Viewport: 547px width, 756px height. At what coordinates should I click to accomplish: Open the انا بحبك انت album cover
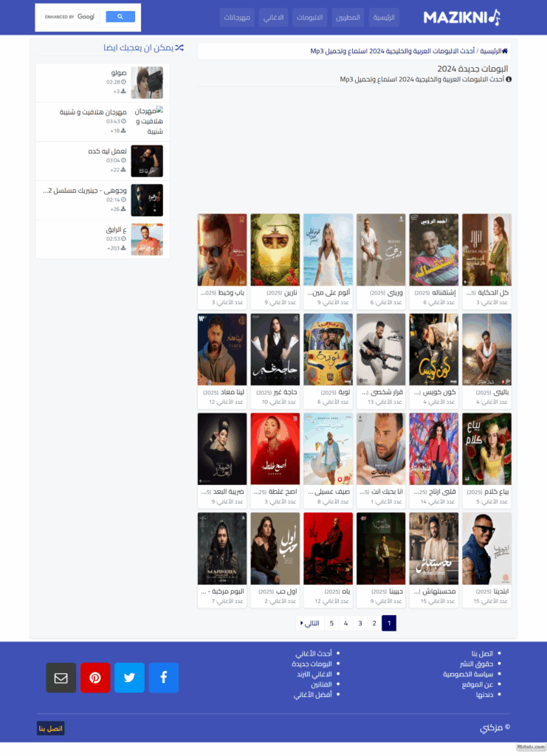pyautogui.click(x=381, y=449)
